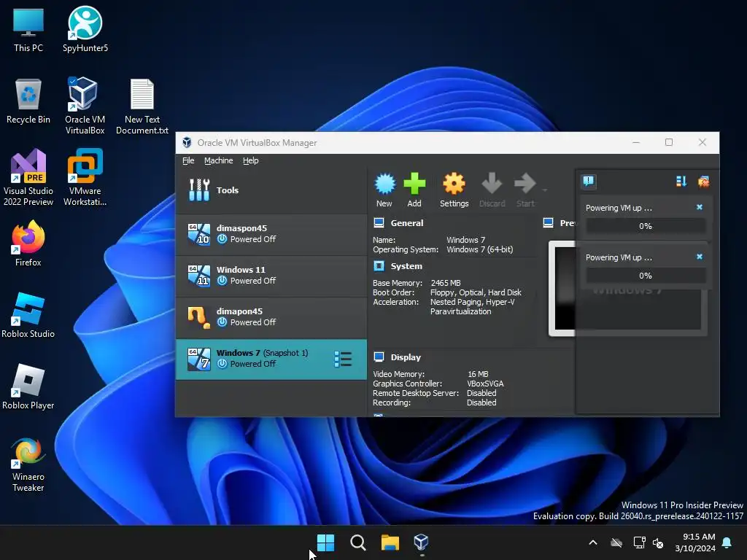Click the clear all notifications icon
Viewport: 747px width, 560px height.
point(704,182)
